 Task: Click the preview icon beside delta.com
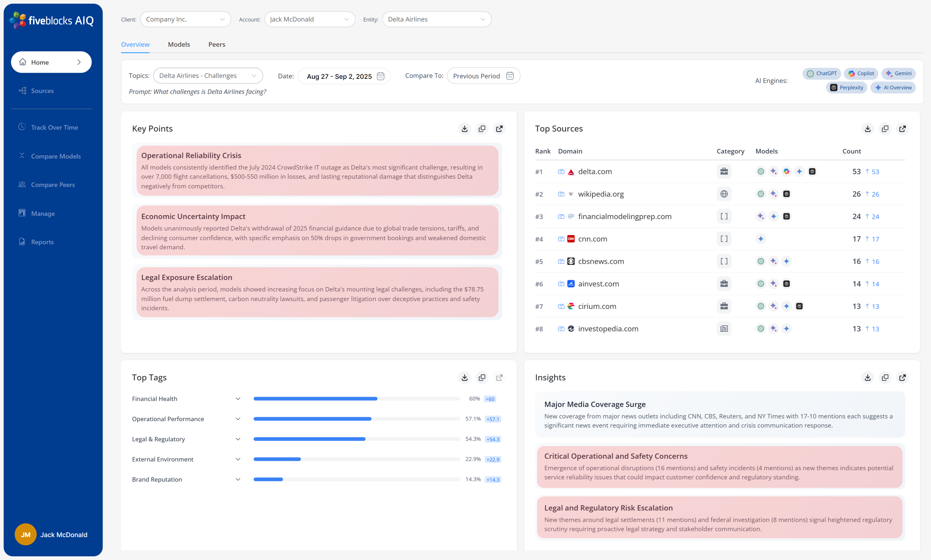pos(561,172)
